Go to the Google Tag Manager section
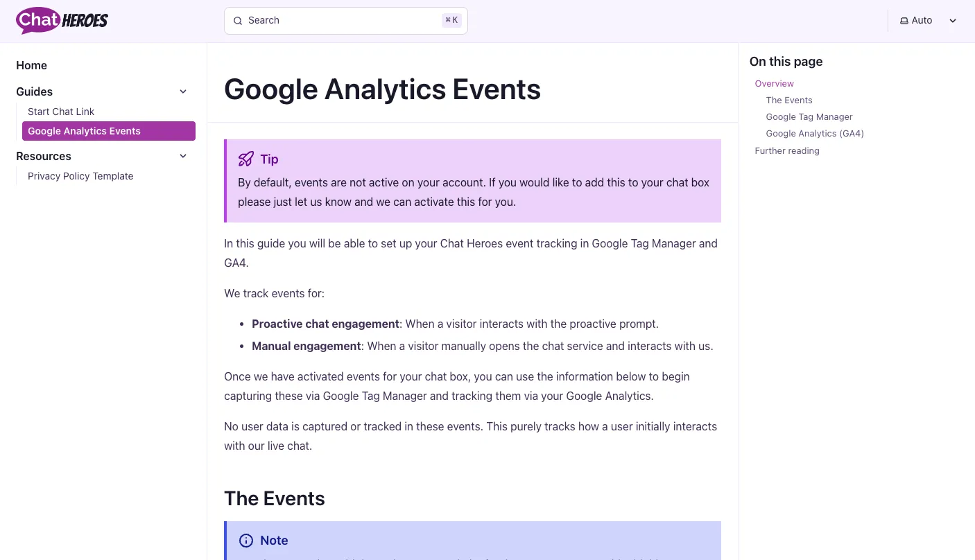The height and width of the screenshot is (560, 975). click(809, 117)
